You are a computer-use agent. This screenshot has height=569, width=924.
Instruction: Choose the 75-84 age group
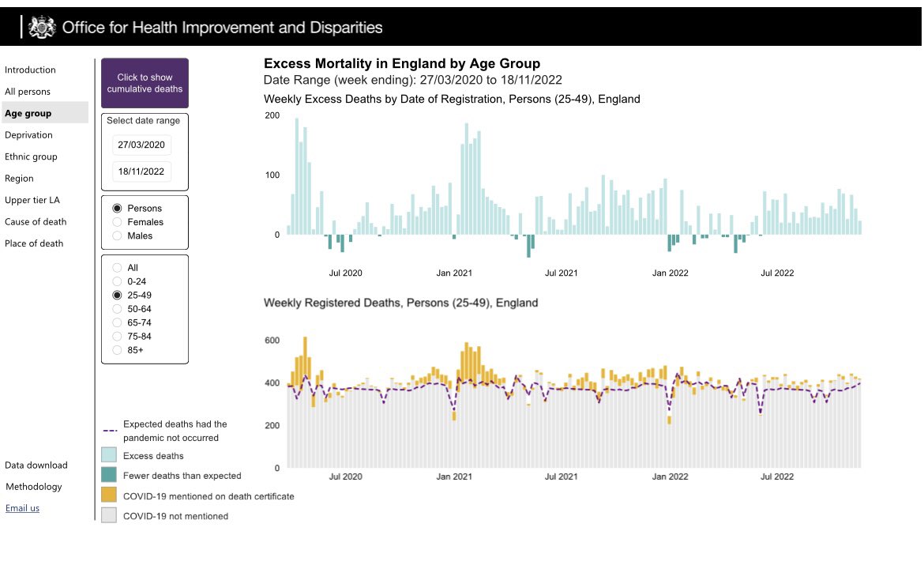[117, 336]
